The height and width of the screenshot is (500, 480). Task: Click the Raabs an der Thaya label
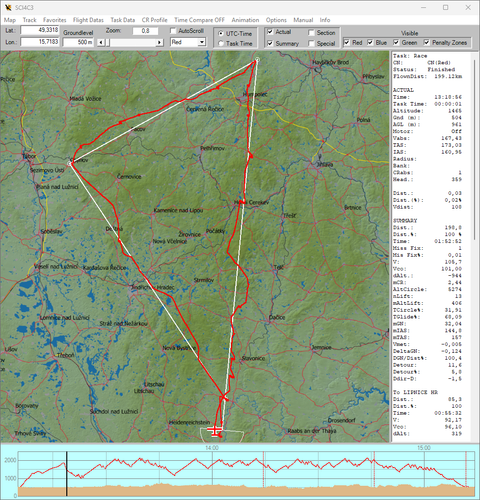[312, 431]
